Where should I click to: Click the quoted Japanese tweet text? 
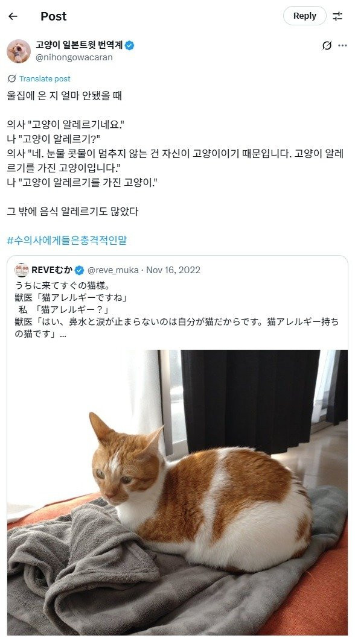point(177,309)
